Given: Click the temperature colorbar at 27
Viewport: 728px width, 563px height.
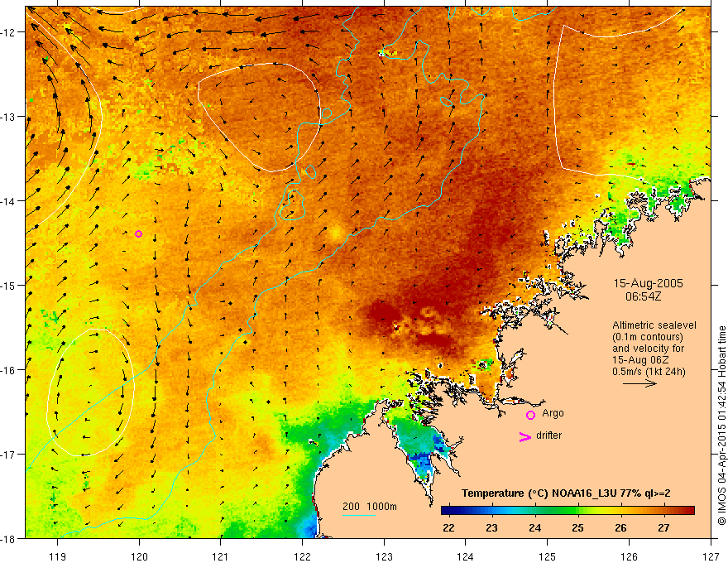Looking at the screenshot, I should tap(664, 511).
